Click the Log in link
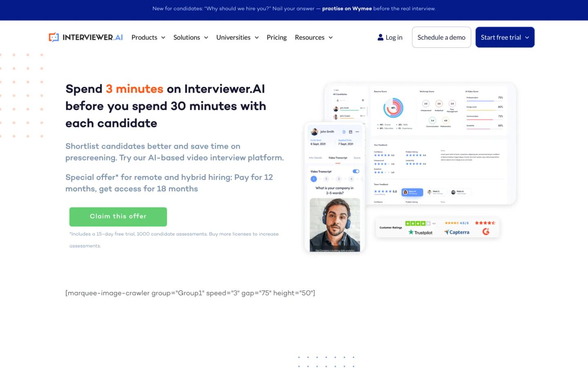 (x=390, y=37)
